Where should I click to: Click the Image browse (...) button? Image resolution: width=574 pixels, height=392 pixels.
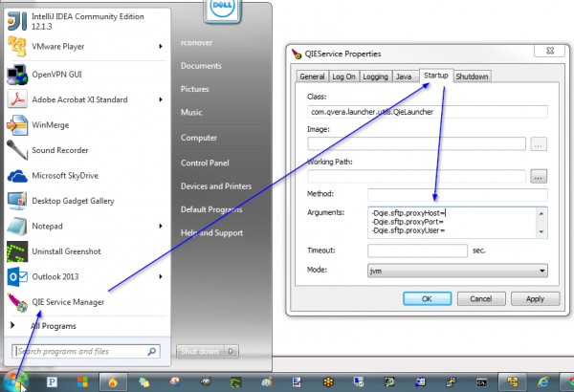[539, 143]
